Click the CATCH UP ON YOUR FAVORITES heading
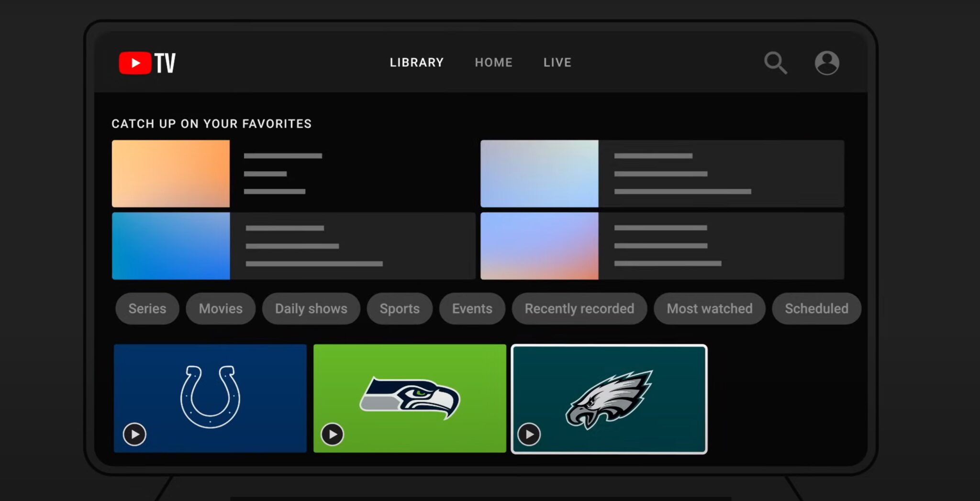This screenshot has width=980, height=501. 212,124
